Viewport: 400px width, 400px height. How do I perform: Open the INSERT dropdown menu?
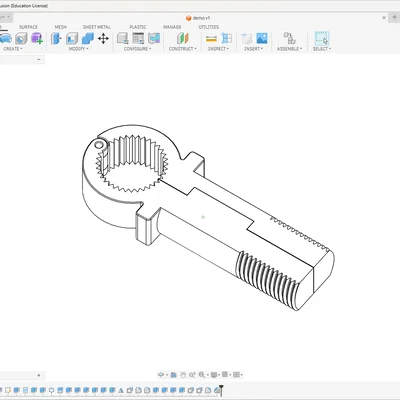(x=254, y=49)
